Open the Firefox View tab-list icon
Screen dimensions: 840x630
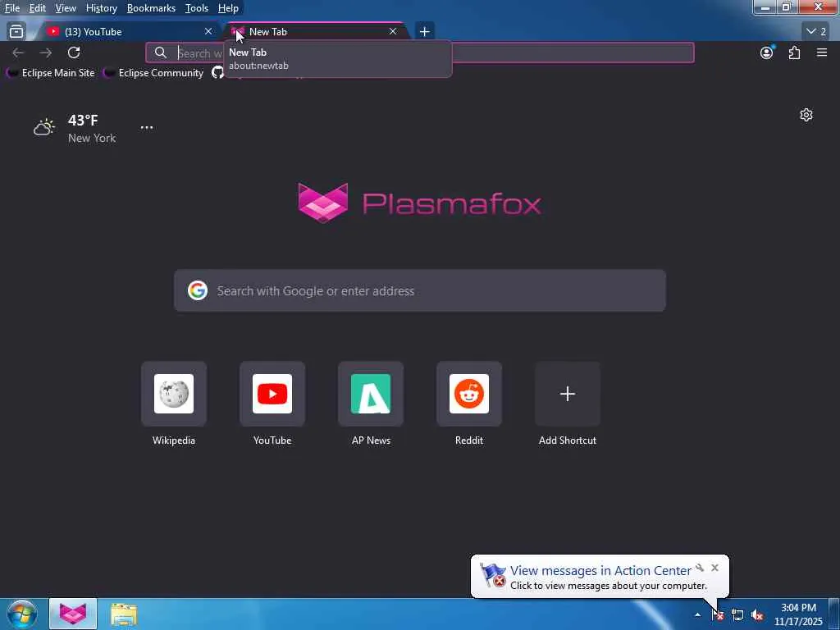[x=16, y=32]
